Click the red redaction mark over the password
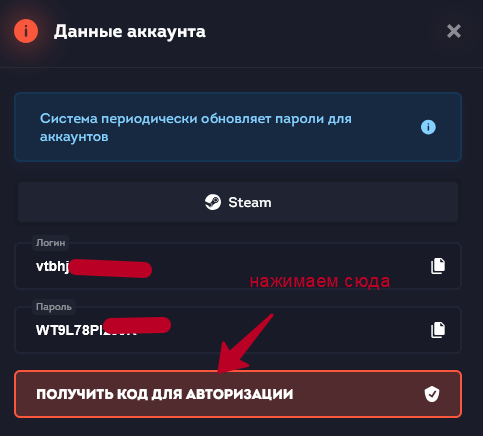 coord(137,325)
